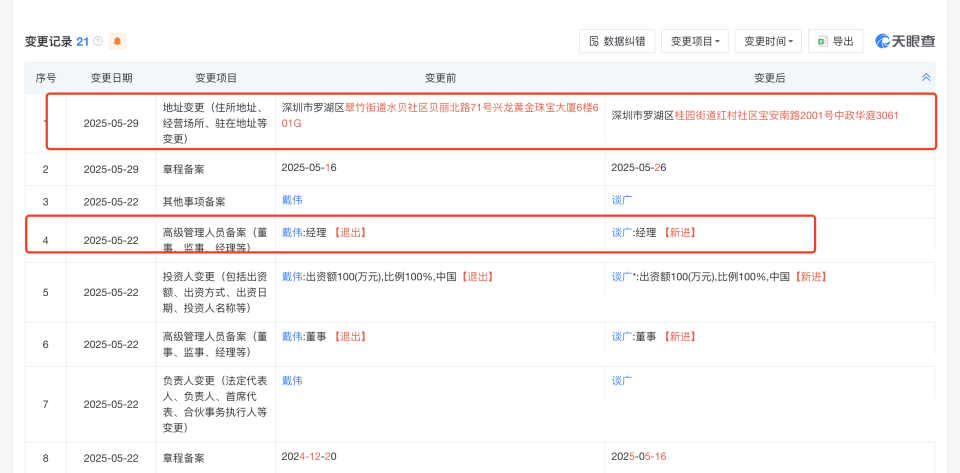
Task: Open the 变更时间 dropdown filter
Action: (x=768, y=41)
